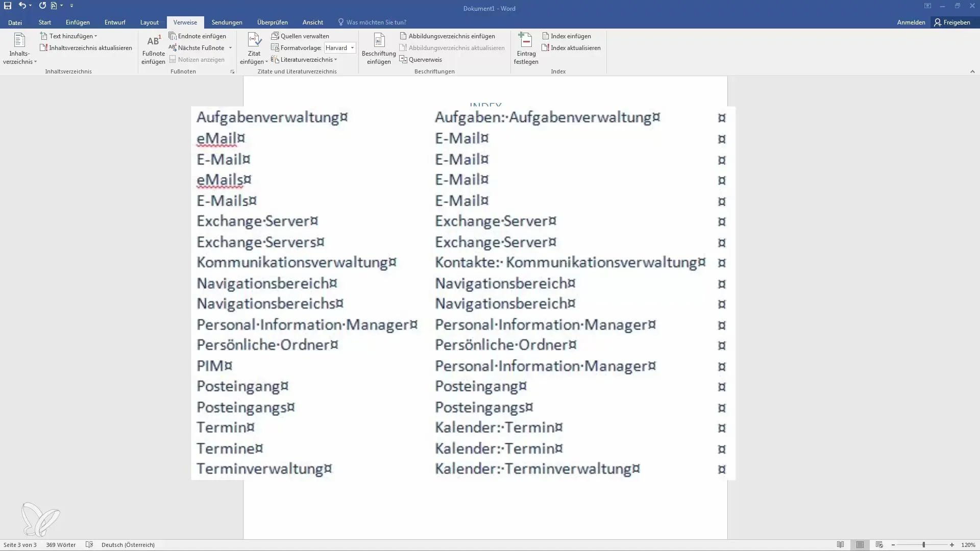Open Customize Quick Access Toolbar dropdown

click(x=71, y=6)
